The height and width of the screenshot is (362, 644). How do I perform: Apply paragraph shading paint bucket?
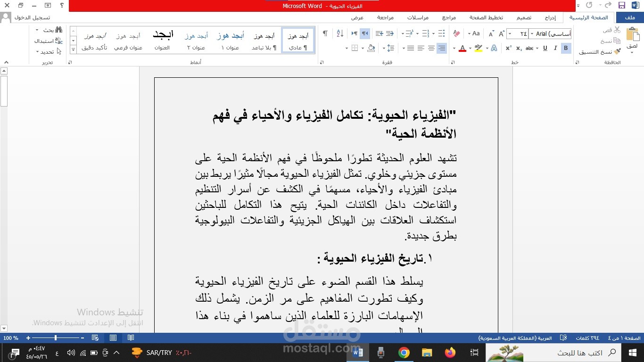tap(372, 48)
